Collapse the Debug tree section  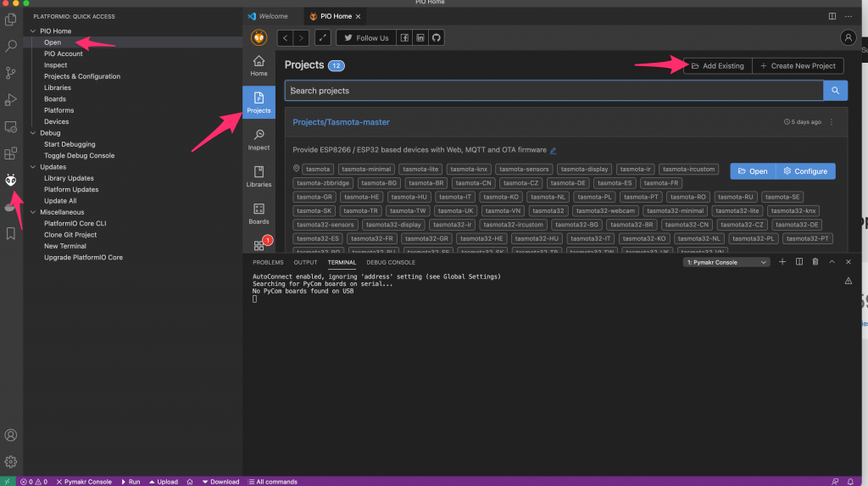[x=33, y=133]
